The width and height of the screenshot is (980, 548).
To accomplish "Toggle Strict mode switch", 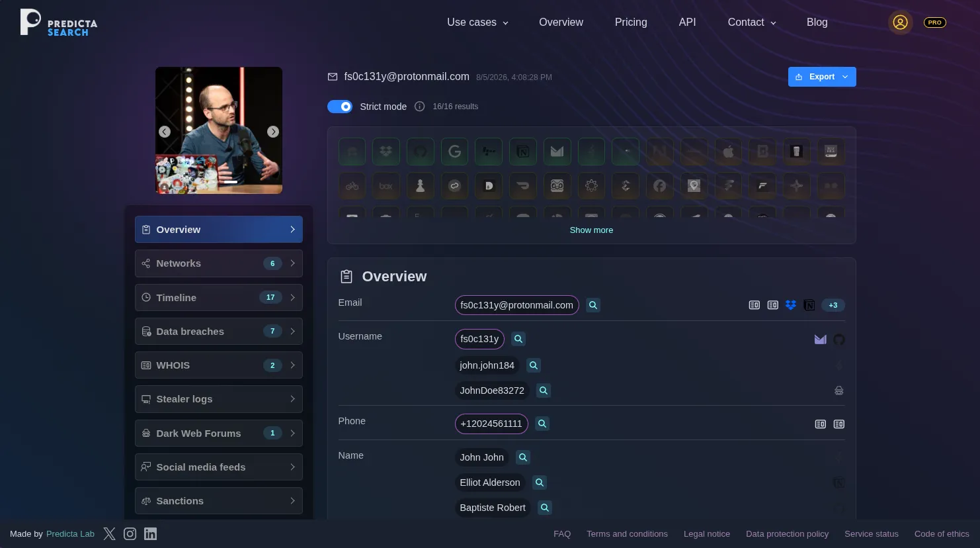I will click(x=340, y=107).
